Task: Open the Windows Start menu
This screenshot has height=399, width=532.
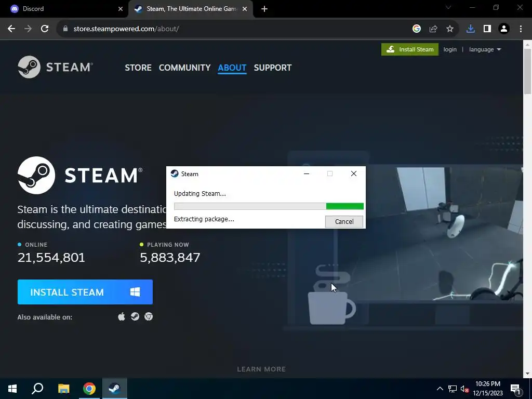Action: click(12, 389)
